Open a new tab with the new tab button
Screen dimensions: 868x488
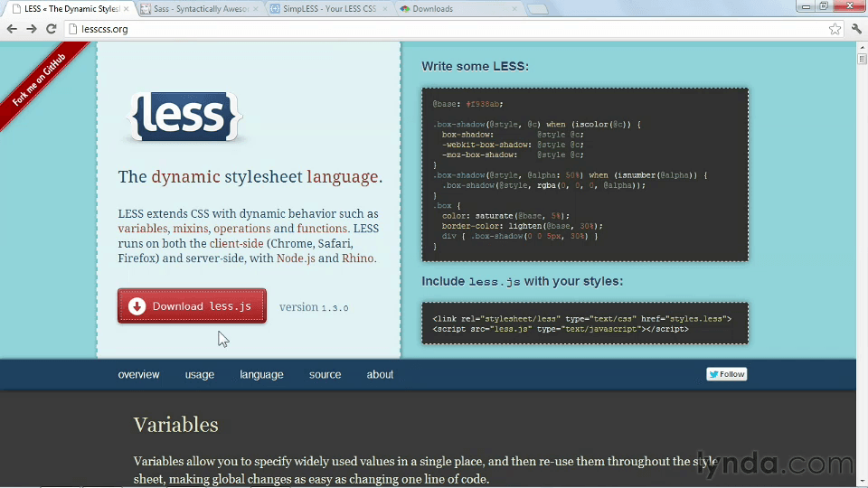click(x=537, y=9)
